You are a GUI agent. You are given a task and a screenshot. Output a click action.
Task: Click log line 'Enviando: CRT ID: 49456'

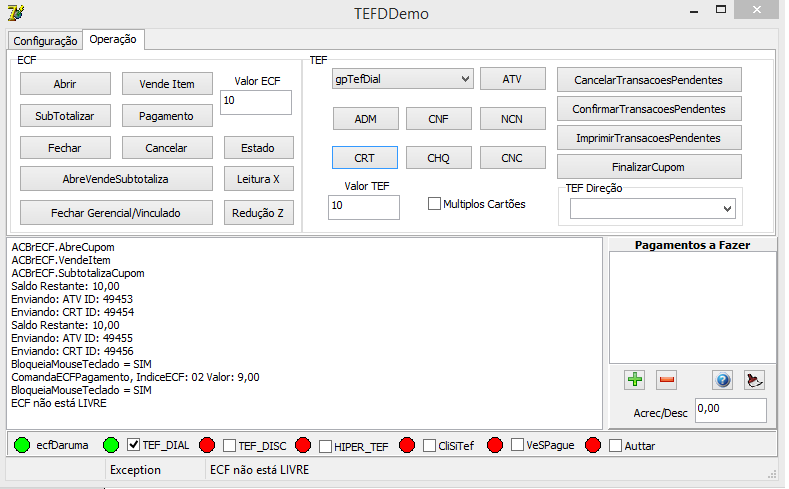click(x=72, y=351)
